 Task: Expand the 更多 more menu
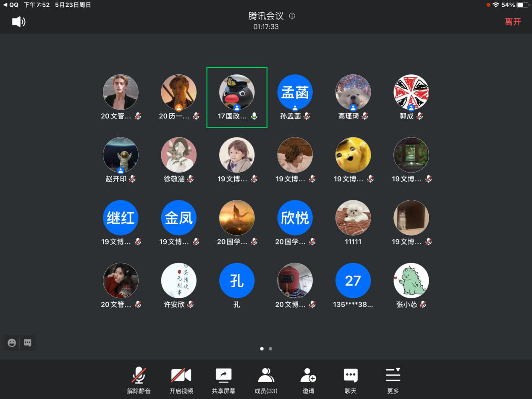pyautogui.click(x=393, y=380)
